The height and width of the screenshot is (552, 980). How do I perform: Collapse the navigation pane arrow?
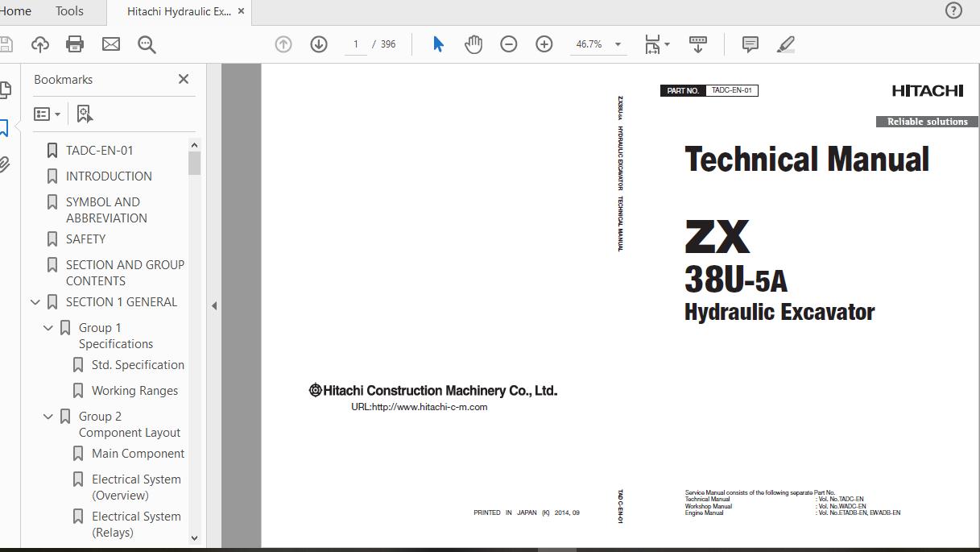[x=214, y=305]
